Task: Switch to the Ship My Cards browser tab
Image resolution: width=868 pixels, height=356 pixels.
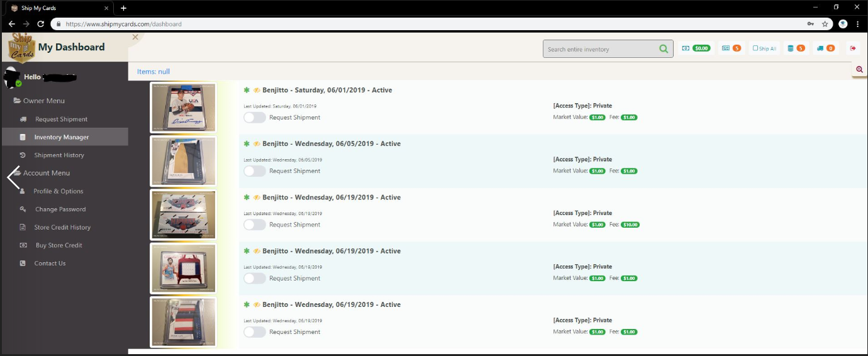Action: pyautogui.click(x=58, y=8)
